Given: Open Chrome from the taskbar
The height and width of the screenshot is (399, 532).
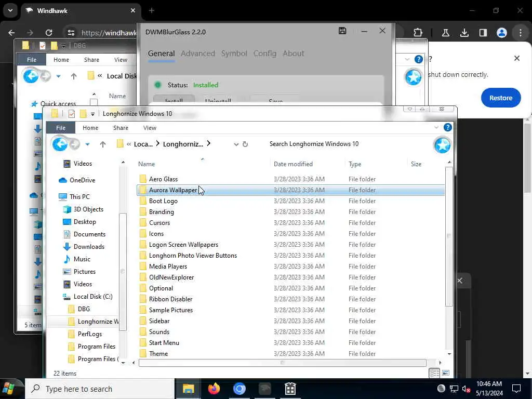Looking at the screenshot, I should [x=239, y=389].
